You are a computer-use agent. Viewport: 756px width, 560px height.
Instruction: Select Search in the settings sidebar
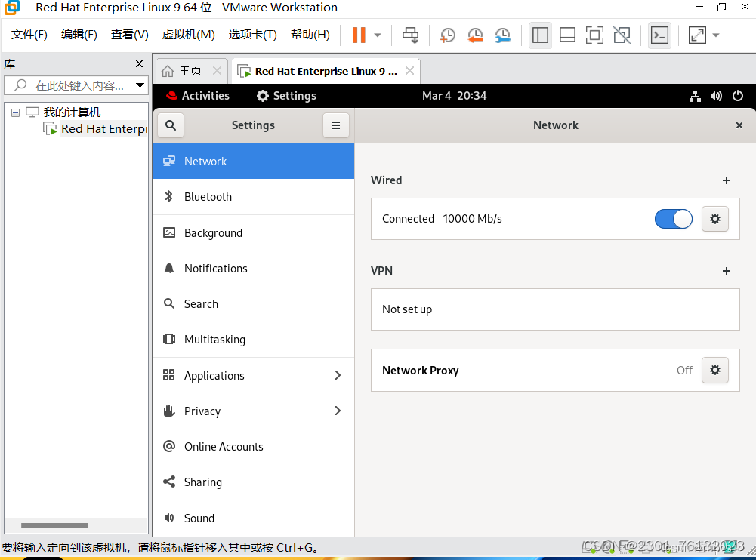click(x=253, y=304)
